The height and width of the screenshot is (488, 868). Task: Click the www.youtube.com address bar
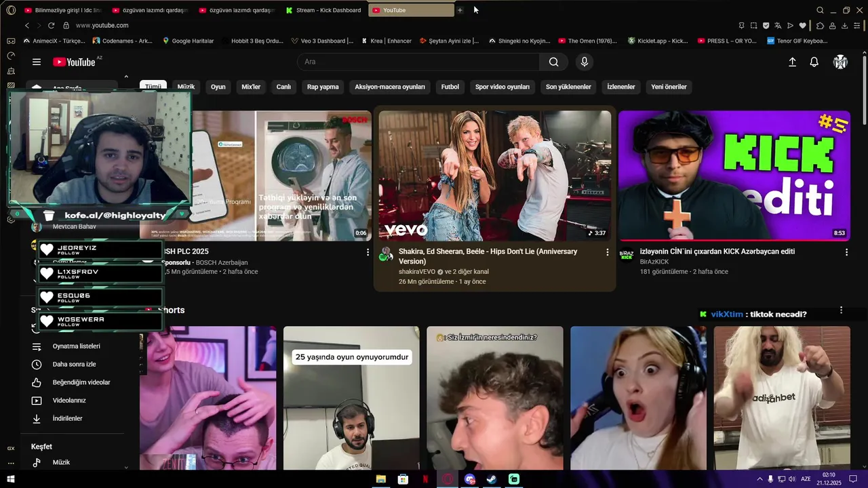[102, 25]
